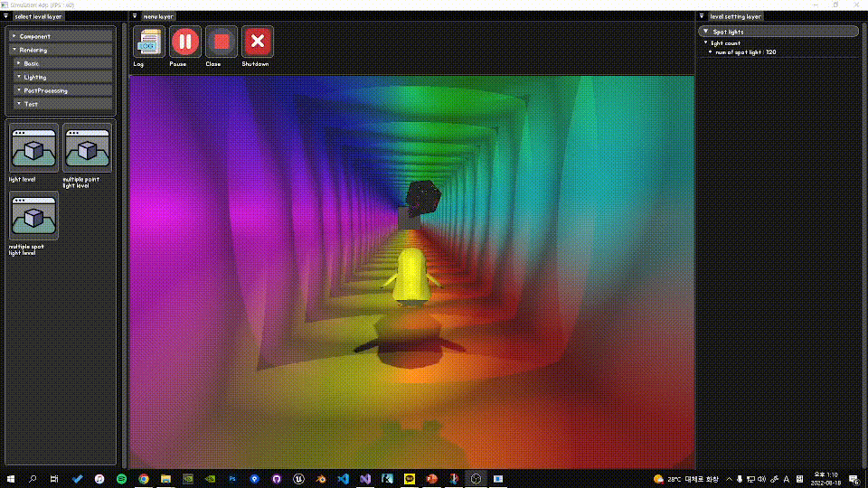Click the 'num of spot light : 120' value
This screenshot has height=488, width=868.
745,52
